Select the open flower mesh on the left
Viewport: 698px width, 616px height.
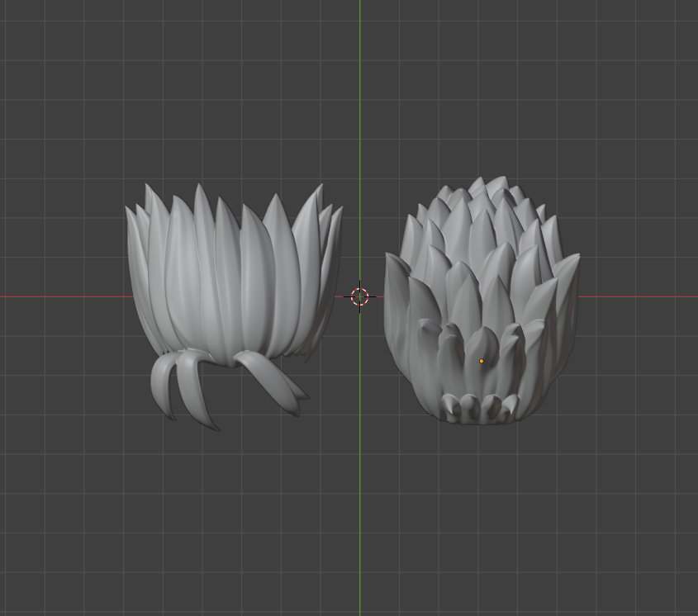(x=231, y=281)
